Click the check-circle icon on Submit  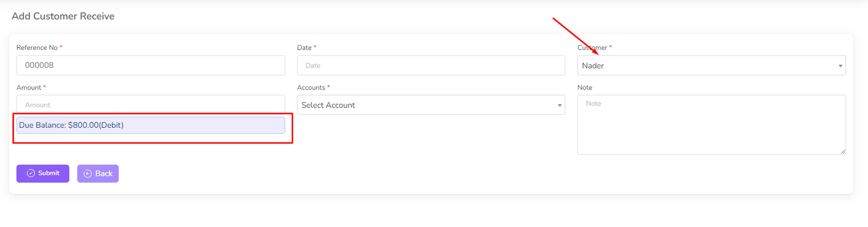[31, 173]
